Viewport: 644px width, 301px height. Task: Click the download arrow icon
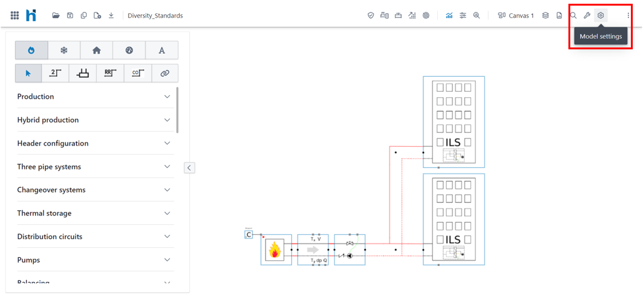tap(111, 16)
